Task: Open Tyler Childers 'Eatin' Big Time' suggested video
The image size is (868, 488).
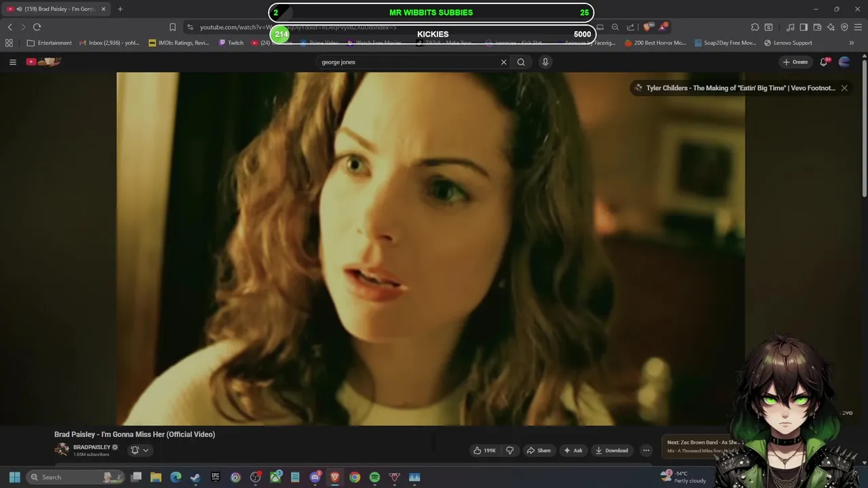Action: click(741, 88)
